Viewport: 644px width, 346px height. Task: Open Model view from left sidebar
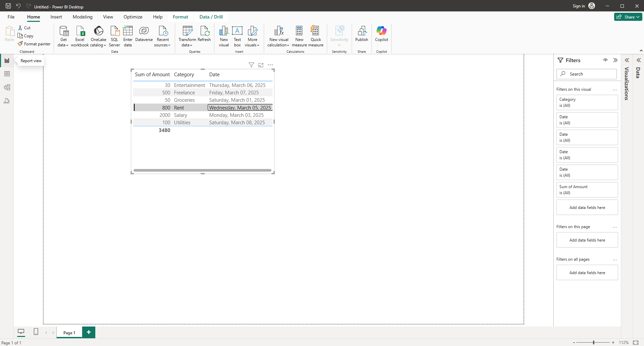(x=7, y=87)
